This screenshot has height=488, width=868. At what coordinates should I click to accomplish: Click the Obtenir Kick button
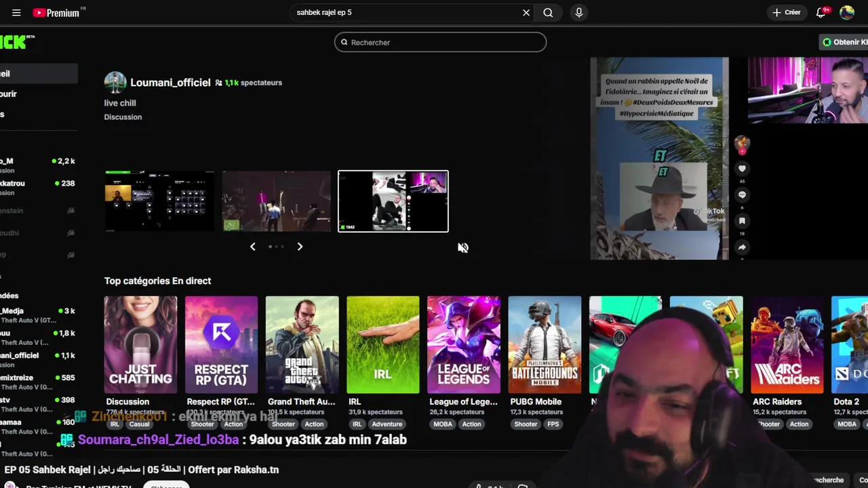pyautogui.click(x=844, y=42)
